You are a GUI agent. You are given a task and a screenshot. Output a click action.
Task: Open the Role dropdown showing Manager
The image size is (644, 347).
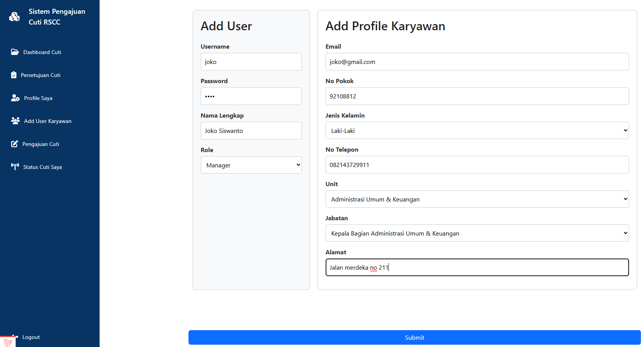coord(251,165)
